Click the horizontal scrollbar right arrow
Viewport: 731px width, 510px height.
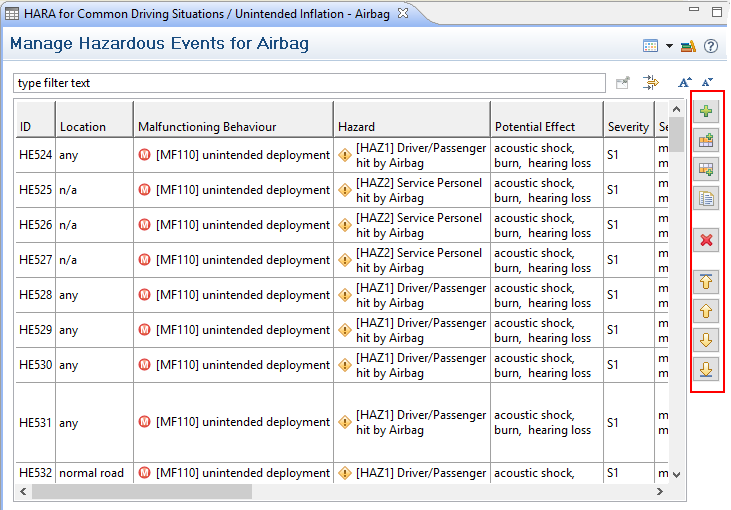pyautogui.click(x=659, y=492)
